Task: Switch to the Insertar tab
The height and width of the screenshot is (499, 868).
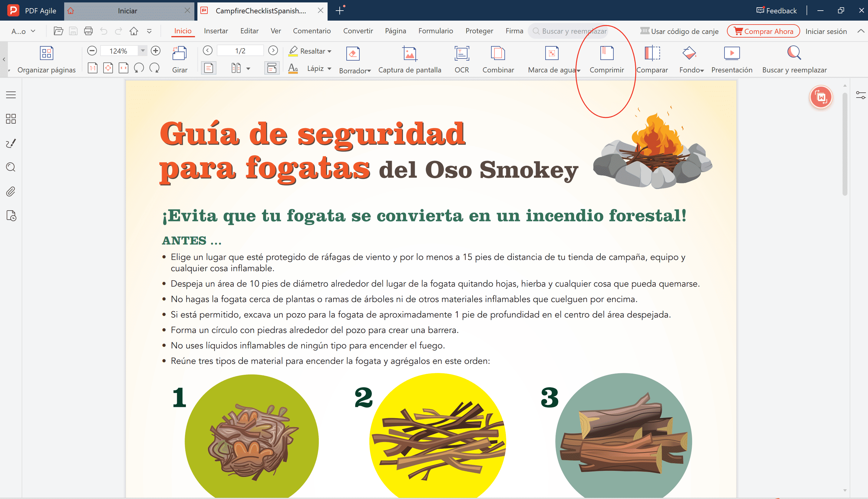Action: coord(216,31)
